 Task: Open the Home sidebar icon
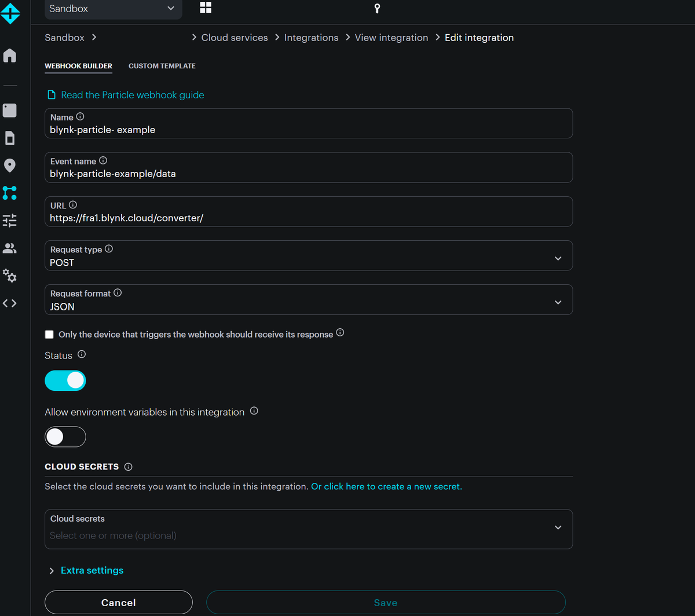(x=10, y=56)
